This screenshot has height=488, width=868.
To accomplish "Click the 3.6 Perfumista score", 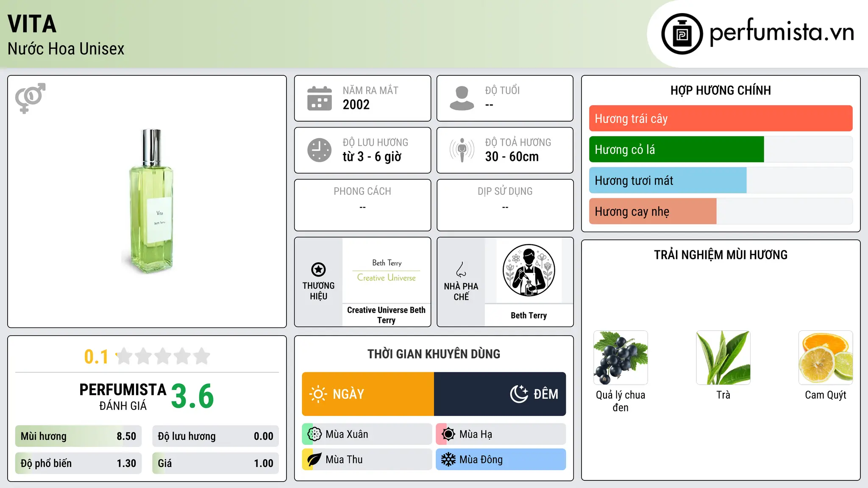I will click(x=192, y=396).
